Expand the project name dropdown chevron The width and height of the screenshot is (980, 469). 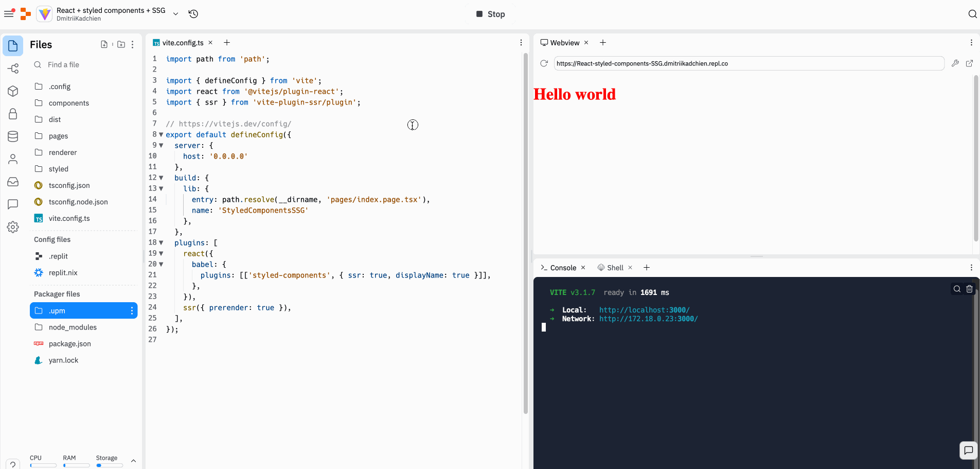[x=175, y=14]
